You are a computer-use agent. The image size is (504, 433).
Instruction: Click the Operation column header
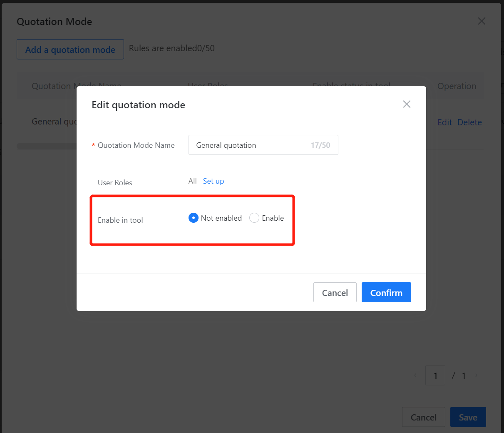coord(457,86)
